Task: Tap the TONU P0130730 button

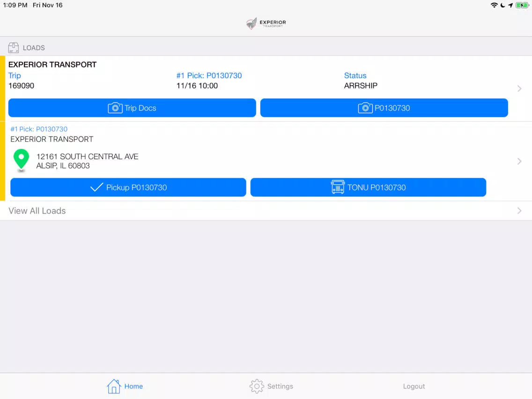Action: click(x=368, y=187)
